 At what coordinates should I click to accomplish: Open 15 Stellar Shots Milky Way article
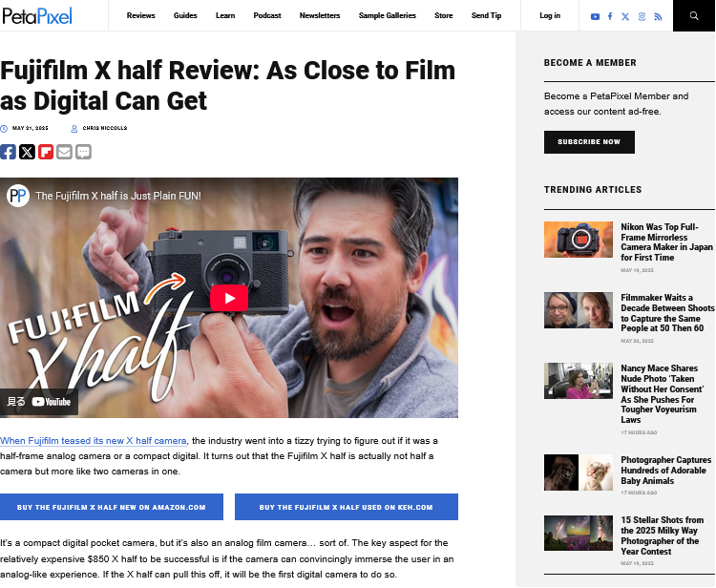pos(663,535)
